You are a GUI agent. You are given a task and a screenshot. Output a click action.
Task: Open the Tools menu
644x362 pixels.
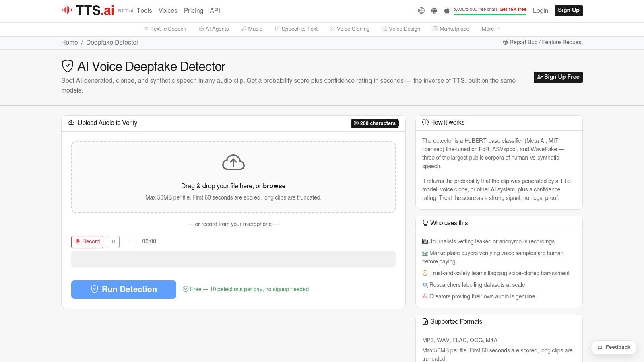coord(144,11)
